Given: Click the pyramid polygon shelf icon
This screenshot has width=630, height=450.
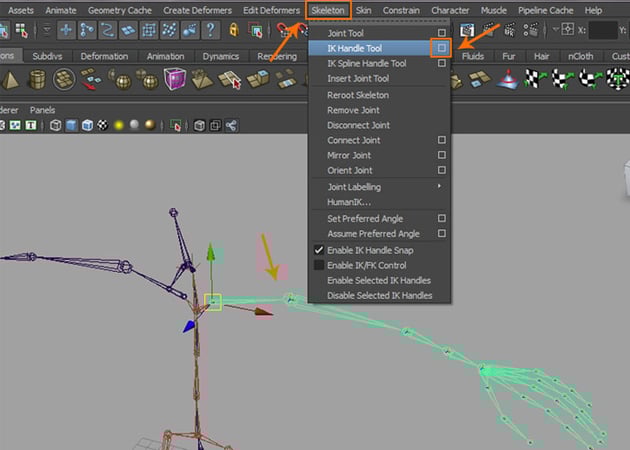Looking at the screenshot, I should coord(12,79).
